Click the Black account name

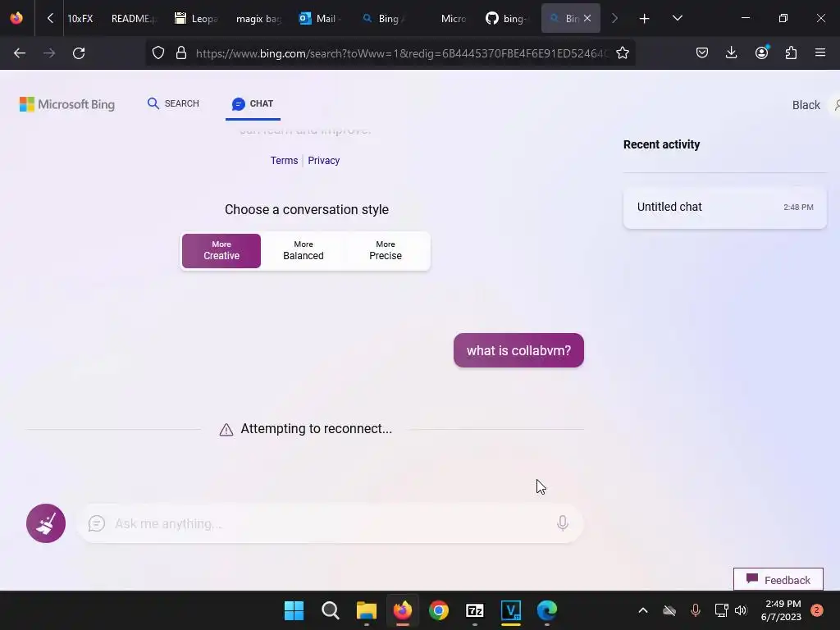[806, 105]
